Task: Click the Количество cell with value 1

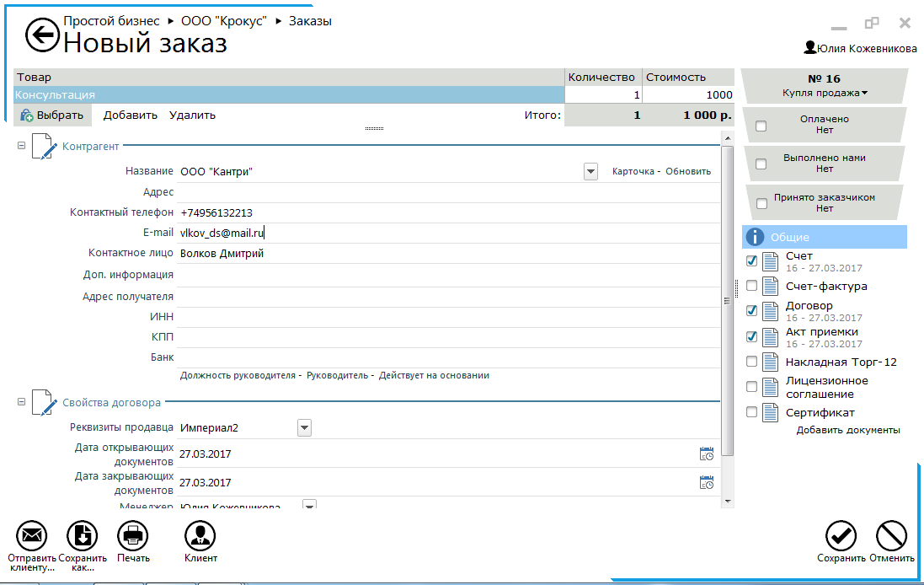Action: tap(603, 95)
